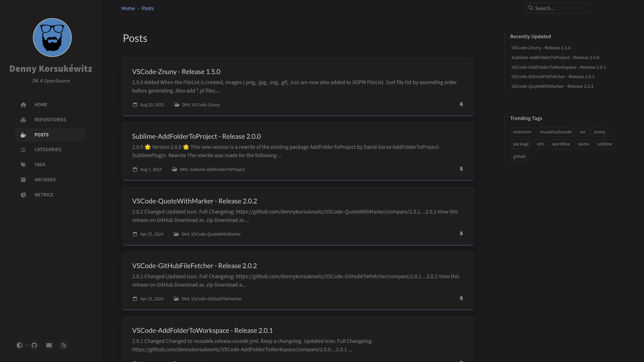Open VSCode-AddFolderToWorkspace - Release 2.0.1 post title

point(202,330)
